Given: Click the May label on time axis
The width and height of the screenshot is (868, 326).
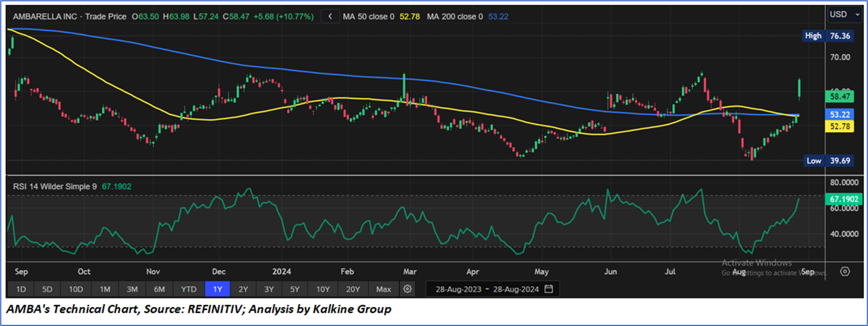Looking at the screenshot, I should coord(541,272).
